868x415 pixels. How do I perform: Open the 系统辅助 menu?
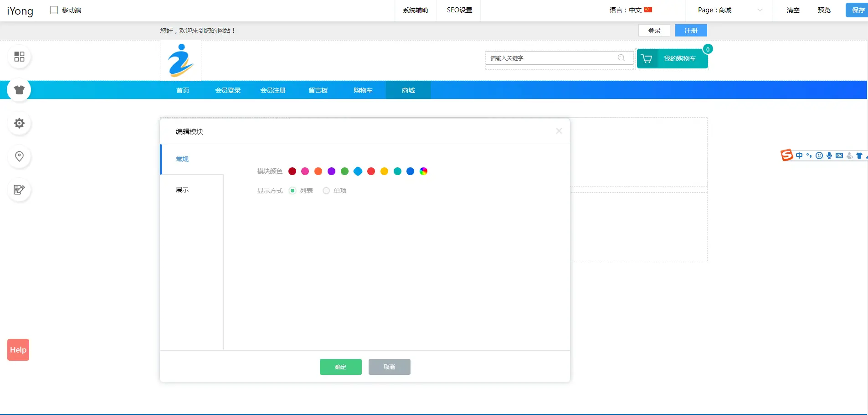pos(415,10)
